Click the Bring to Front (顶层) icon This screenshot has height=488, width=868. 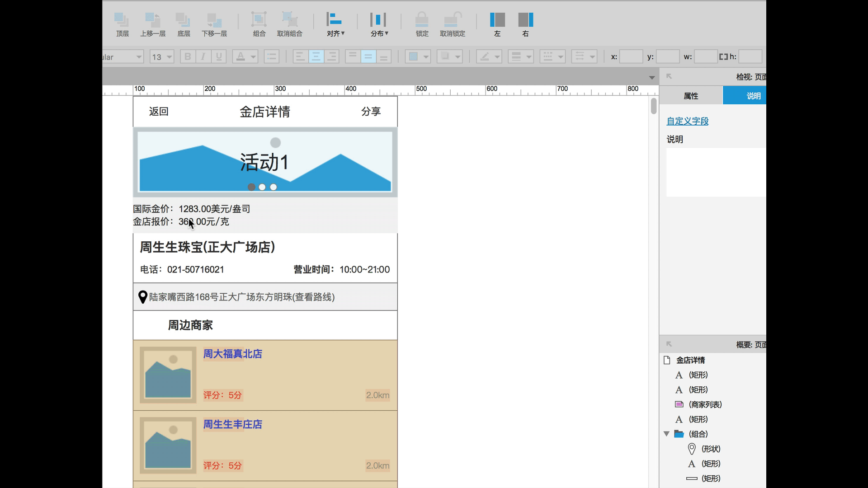pyautogui.click(x=122, y=20)
